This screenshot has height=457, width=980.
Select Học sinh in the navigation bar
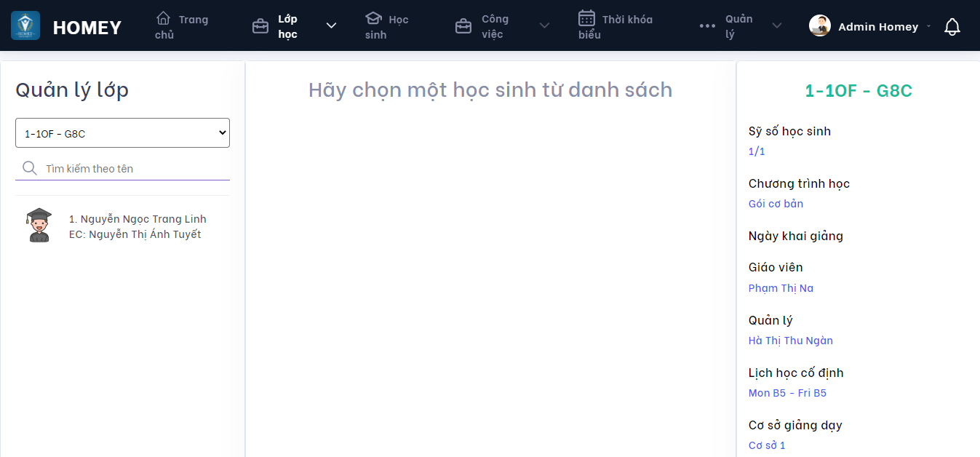coord(387,25)
